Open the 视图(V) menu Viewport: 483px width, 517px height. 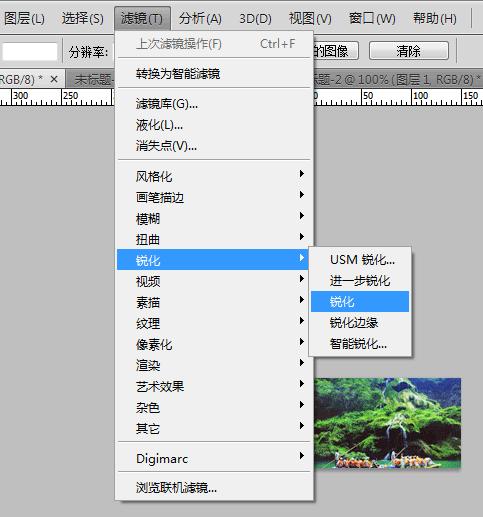tap(310, 18)
